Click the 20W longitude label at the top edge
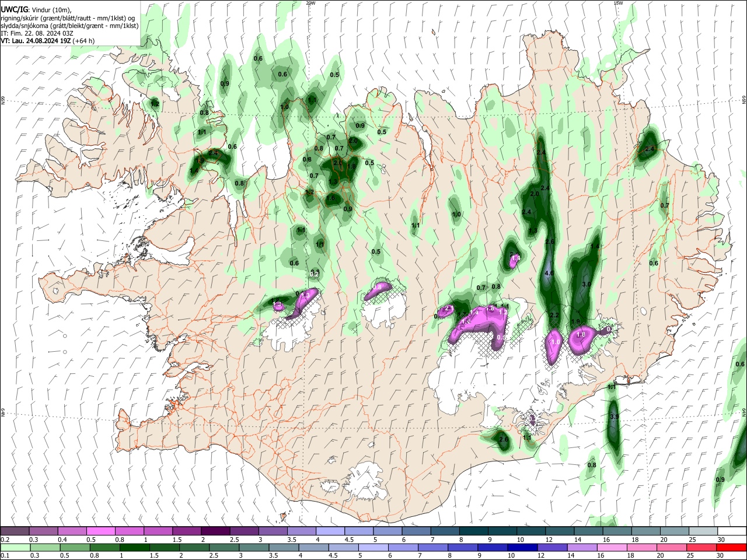 (310, 3)
